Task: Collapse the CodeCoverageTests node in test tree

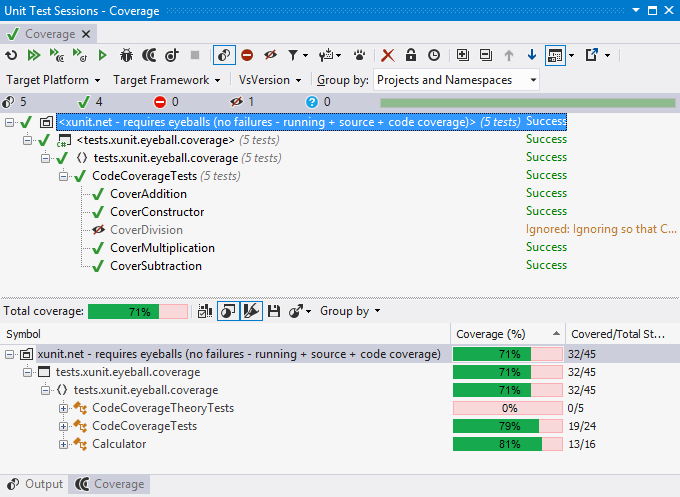Action: coord(64,176)
